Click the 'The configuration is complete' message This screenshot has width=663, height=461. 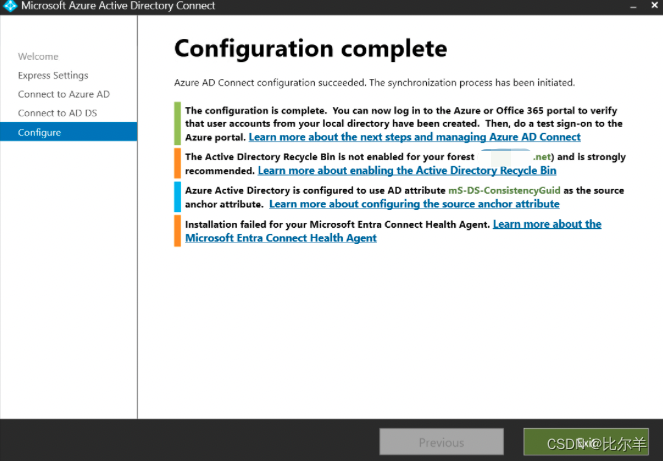point(404,123)
